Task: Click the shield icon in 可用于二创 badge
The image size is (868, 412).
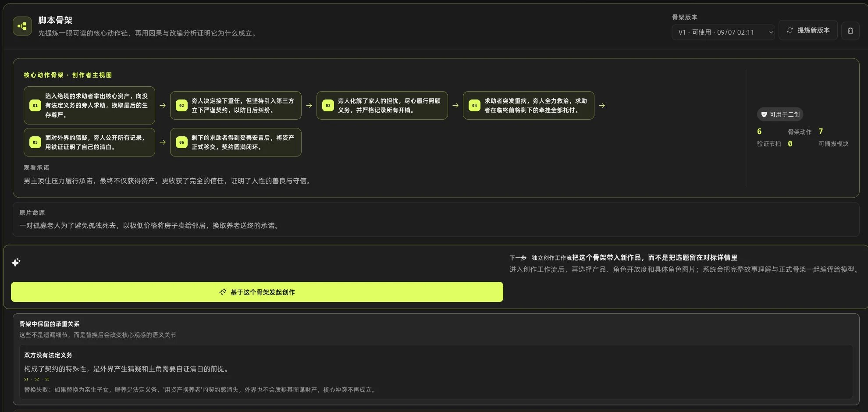Action: click(x=764, y=114)
